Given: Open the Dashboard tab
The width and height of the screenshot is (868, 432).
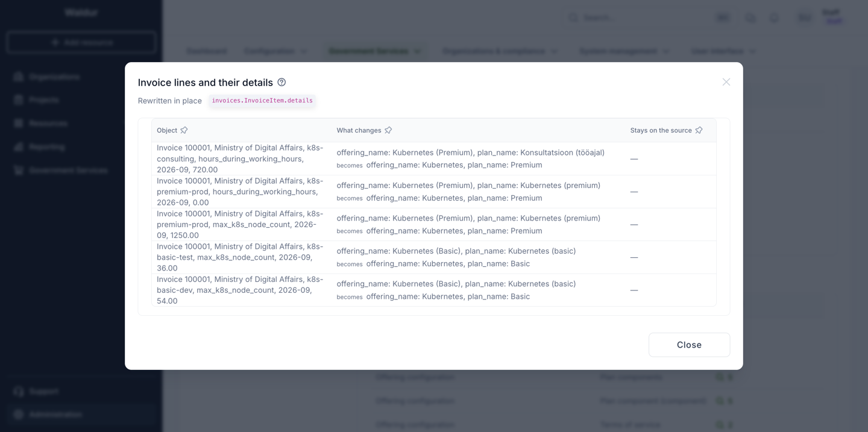Looking at the screenshot, I should (x=207, y=51).
